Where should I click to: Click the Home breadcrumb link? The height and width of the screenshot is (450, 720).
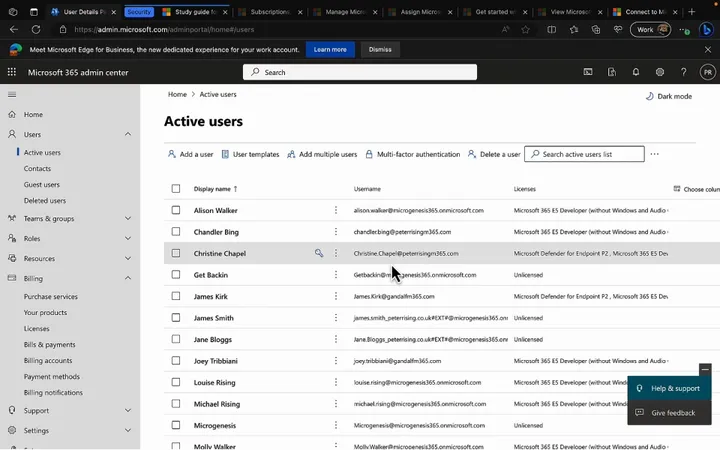coord(177,95)
